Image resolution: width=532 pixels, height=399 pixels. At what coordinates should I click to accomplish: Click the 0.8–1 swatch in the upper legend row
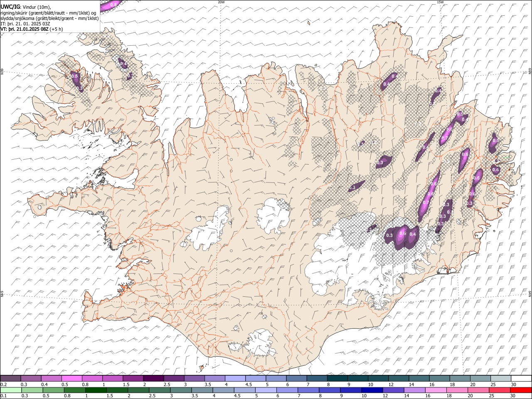[92, 378]
